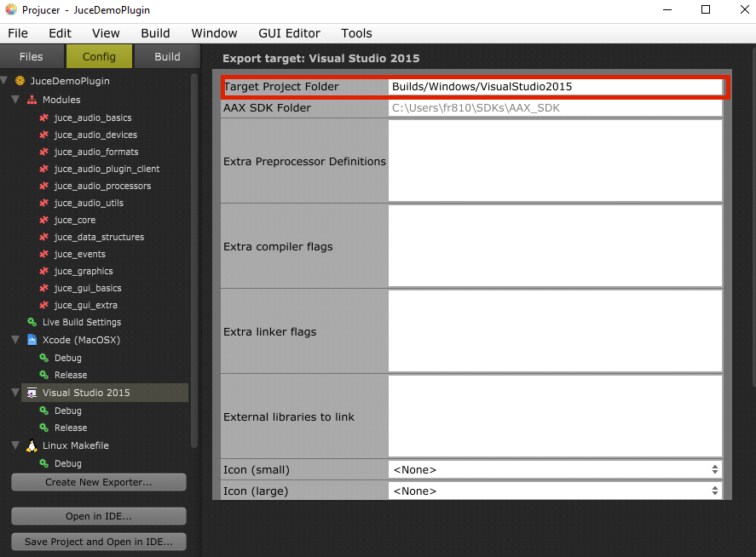Click the juce_audio_plugin_client module icon
The image size is (756, 557).
[x=43, y=169]
